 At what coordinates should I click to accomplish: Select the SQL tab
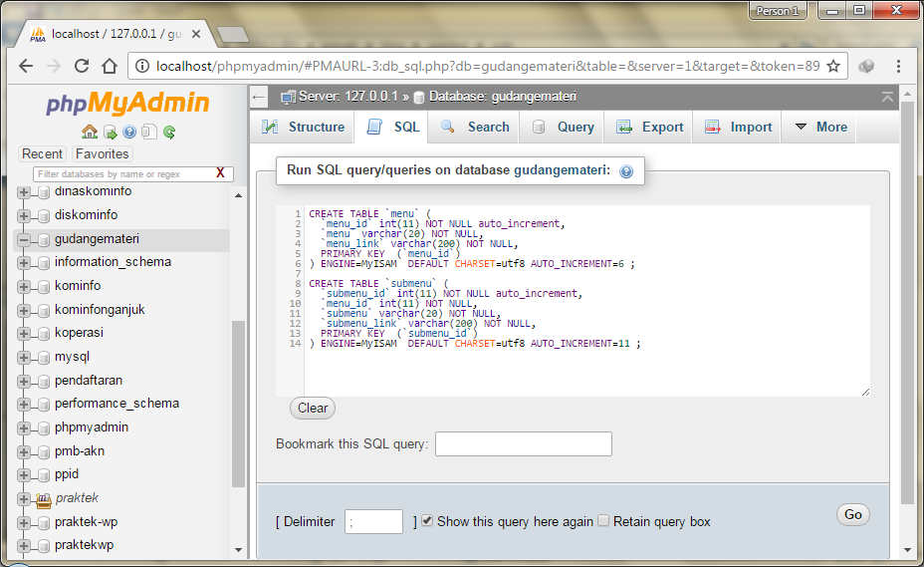391,127
